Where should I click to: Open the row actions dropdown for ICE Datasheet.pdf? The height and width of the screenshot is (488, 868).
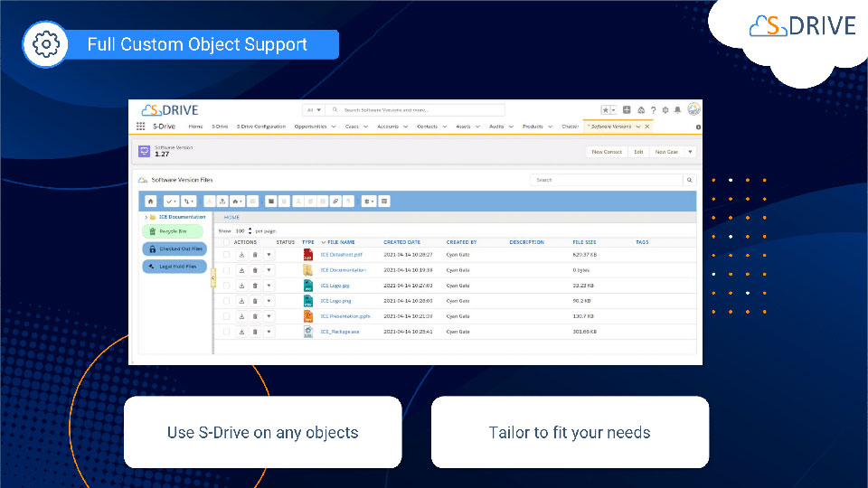coord(269,255)
